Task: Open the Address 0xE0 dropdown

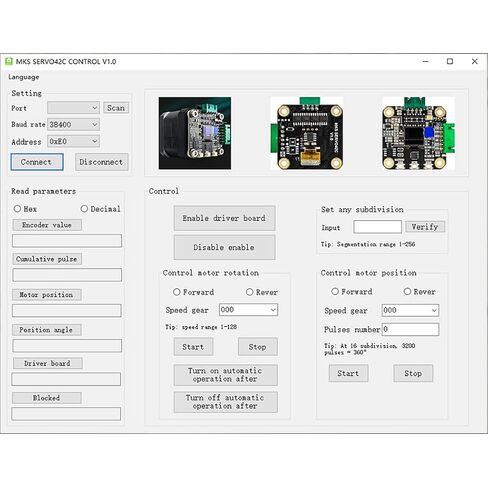Action: (x=73, y=141)
